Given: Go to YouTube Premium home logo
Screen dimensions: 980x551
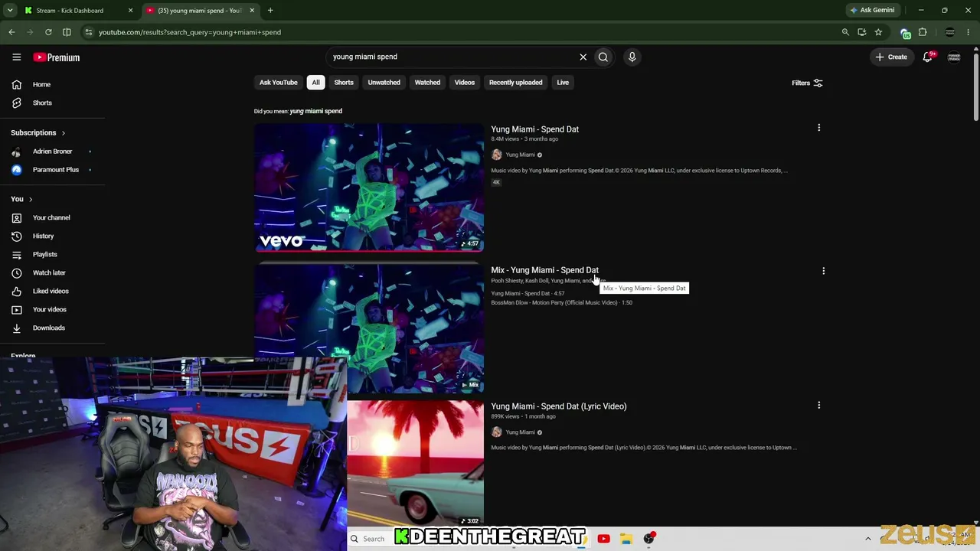Looking at the screenshot, I should pyautogui.click(x=56, y=57).
